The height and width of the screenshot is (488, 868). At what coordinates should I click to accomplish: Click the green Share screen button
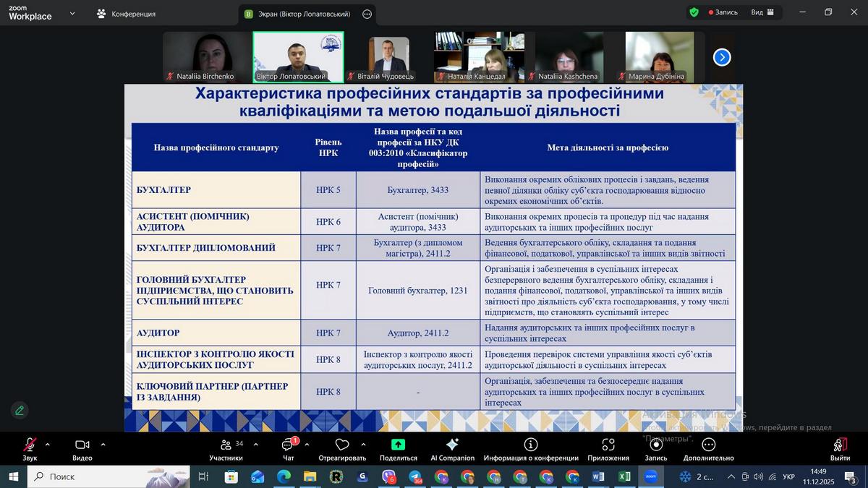tap(398, 448)
